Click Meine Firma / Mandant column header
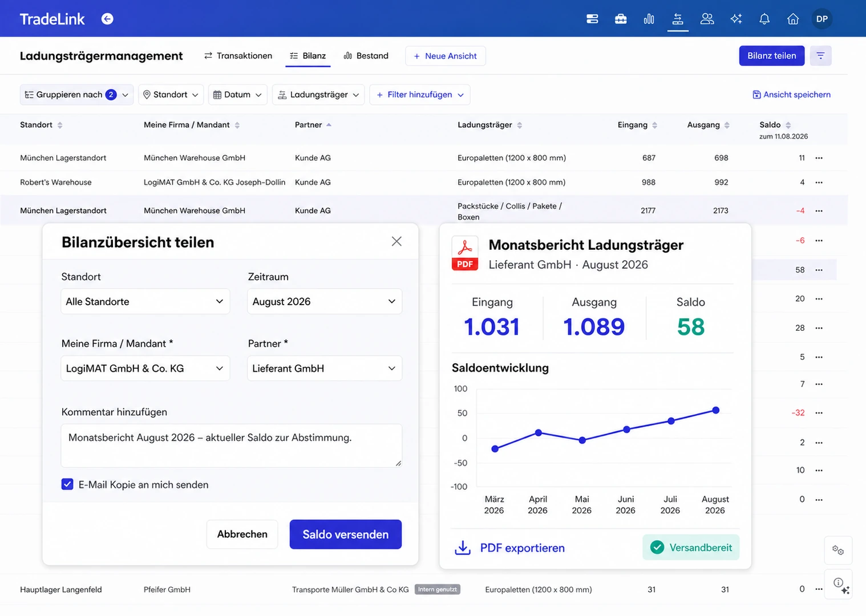The height and width of the screenshot is (616, 866). point(187,125)
